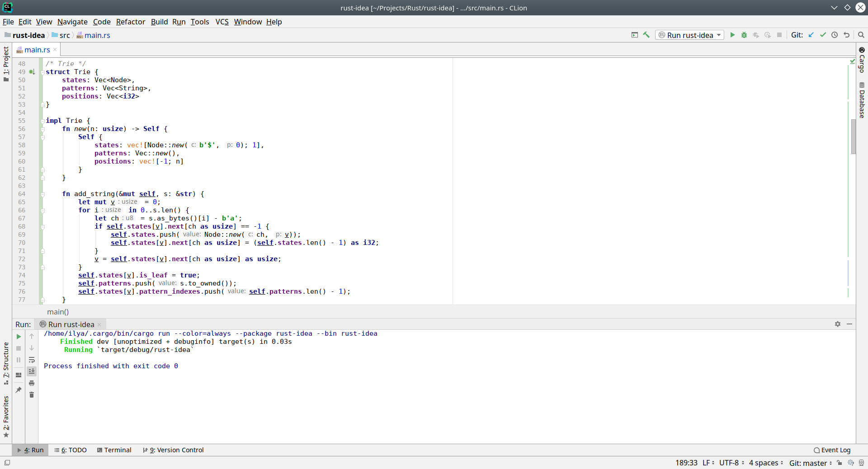Image resolution: width=868 pixels, height=469 pixels.
Task: Open the Run rust-idea configuration dropdown
Action: (690, 35)
